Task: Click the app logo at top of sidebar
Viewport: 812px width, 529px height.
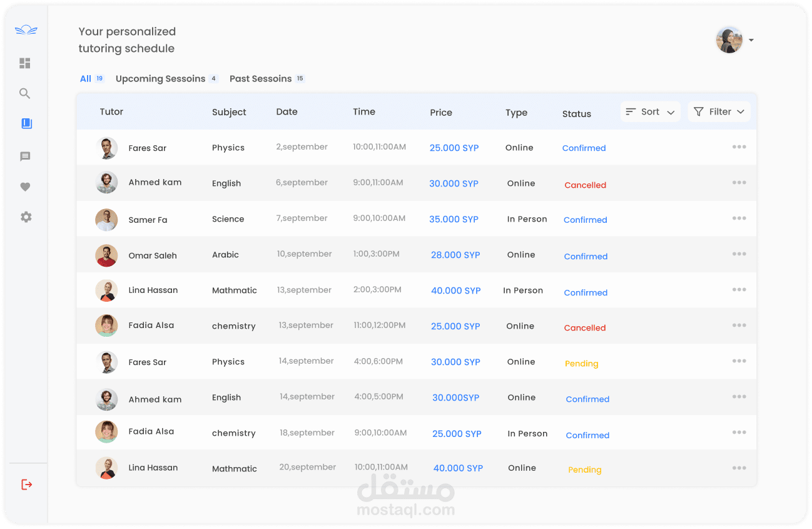Action: [x=26, y=30]
